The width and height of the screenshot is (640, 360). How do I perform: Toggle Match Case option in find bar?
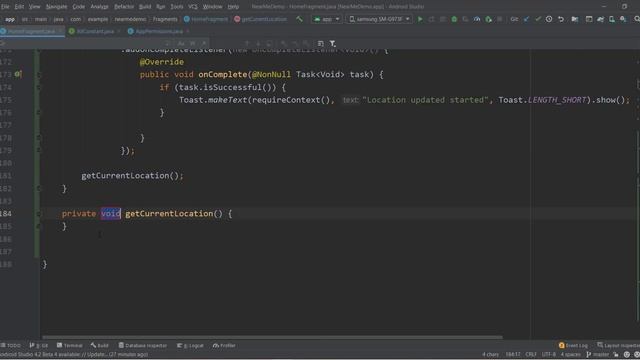(x=181, y=43)
